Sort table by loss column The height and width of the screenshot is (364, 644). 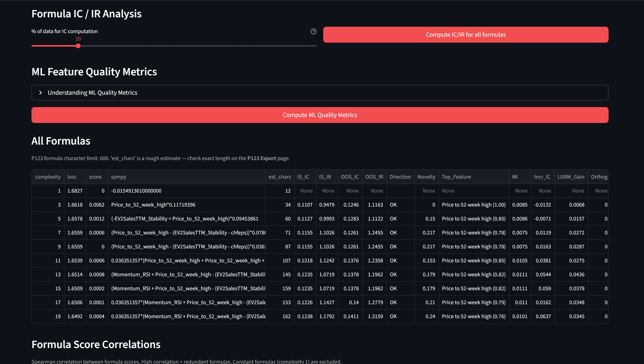[72, 177]
